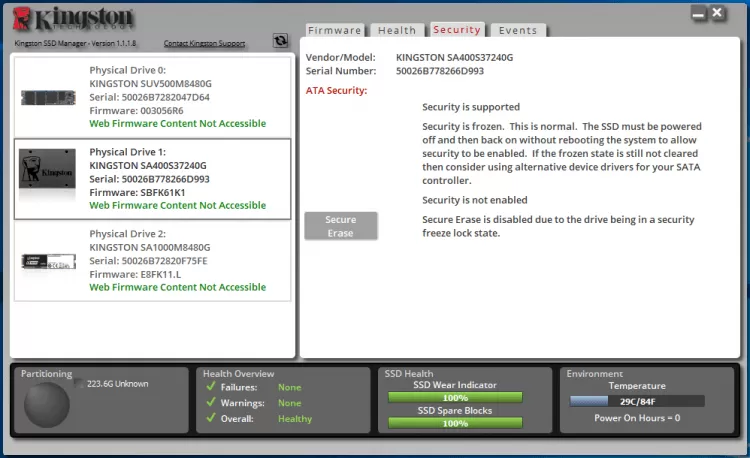Click the SA1000M8480G NVMe drive image
Viewport: 750px width, 458px height.
point(47,261)
